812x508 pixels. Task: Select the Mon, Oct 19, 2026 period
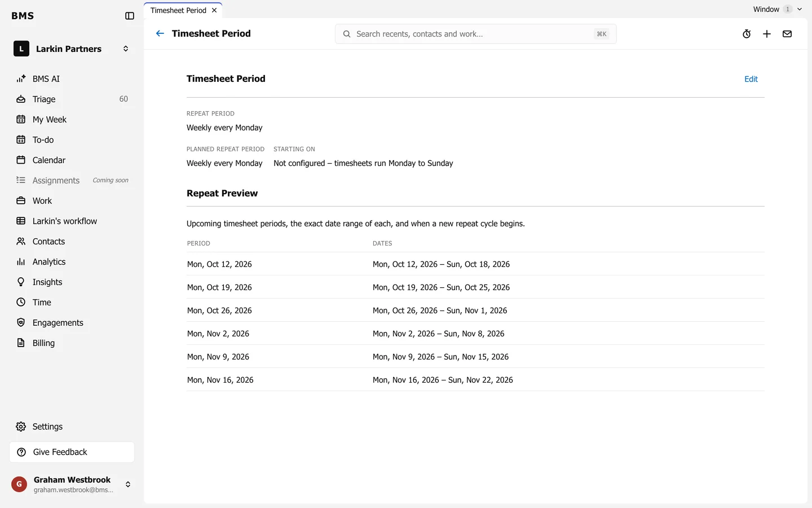point(219,287)
